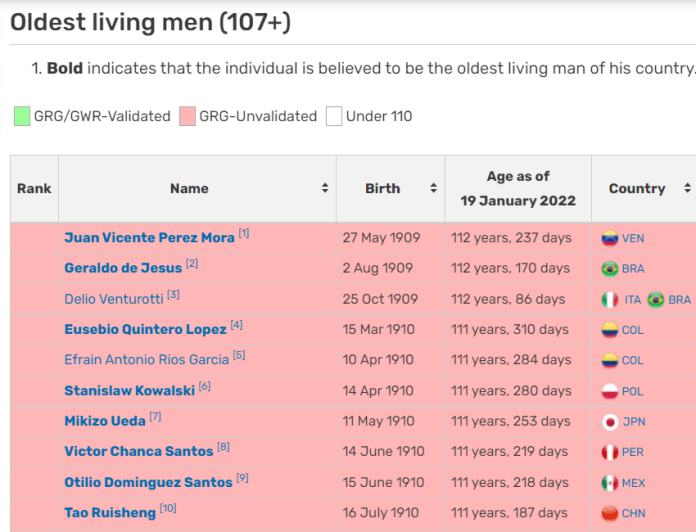
Task: Open reference footnote 3 beside Delio Venturotti
Action: click(173, 295)
